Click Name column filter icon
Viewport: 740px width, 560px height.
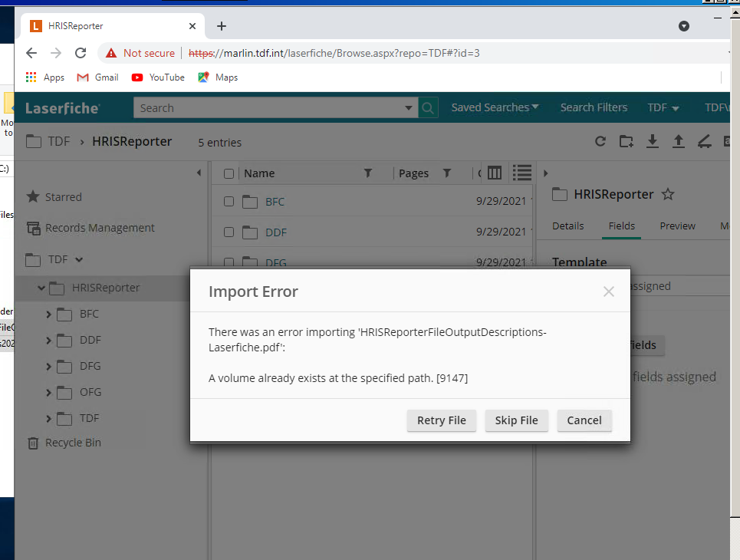(x=368, y=173)
